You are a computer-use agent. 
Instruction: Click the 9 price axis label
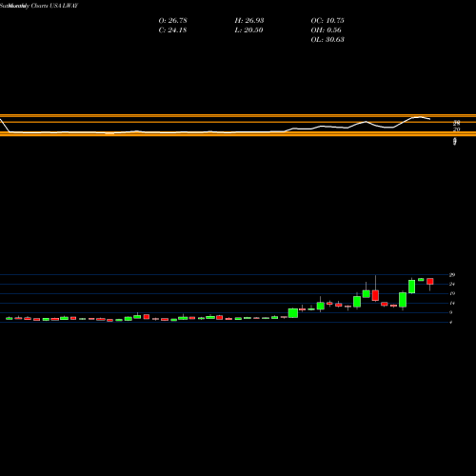(x=451, y=312)
